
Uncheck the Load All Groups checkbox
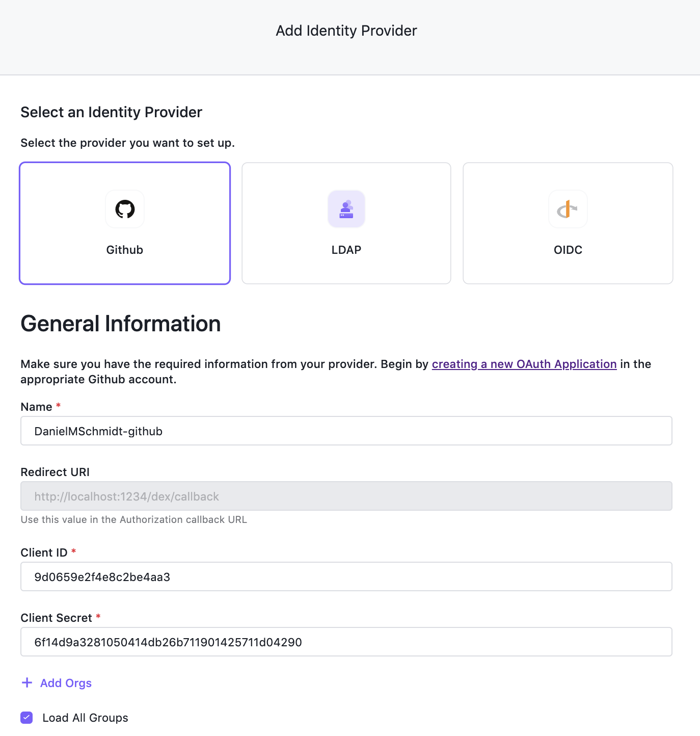click(x=26, y=718)
